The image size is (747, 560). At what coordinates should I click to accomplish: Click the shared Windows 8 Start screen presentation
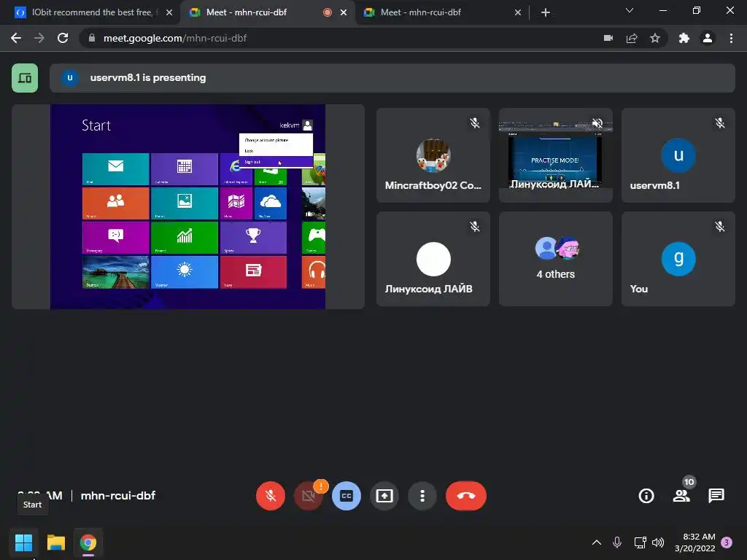click(187, 206)
